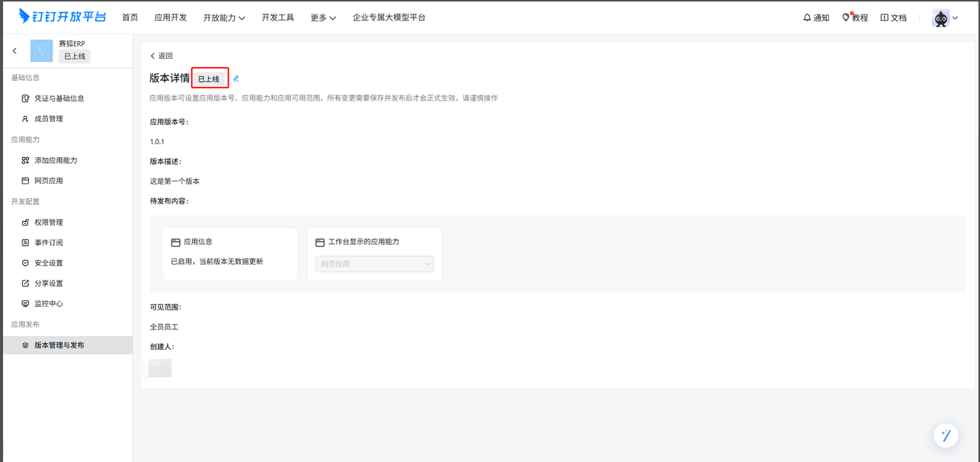
Task: Go to 首页 in top navigation
Action: [x=130, y=18]
